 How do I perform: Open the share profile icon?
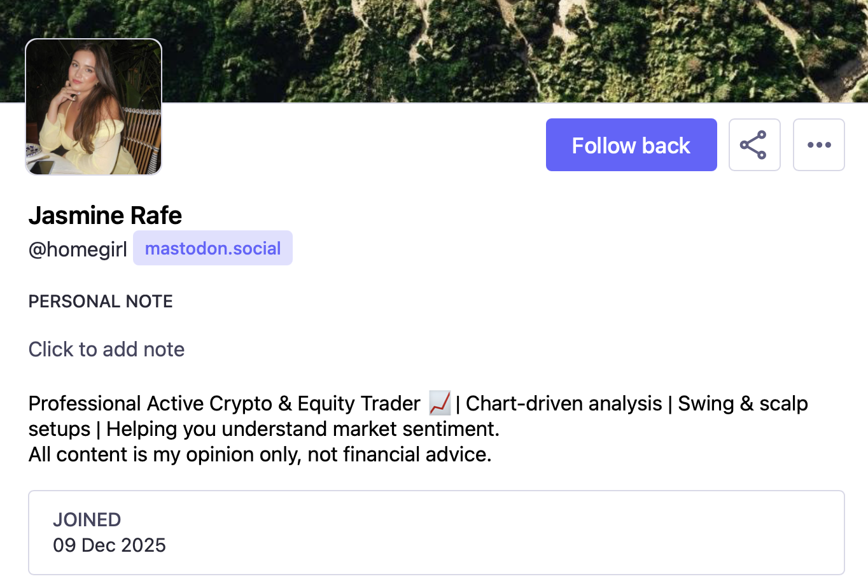pyautogui.click(x=754, y=145)
